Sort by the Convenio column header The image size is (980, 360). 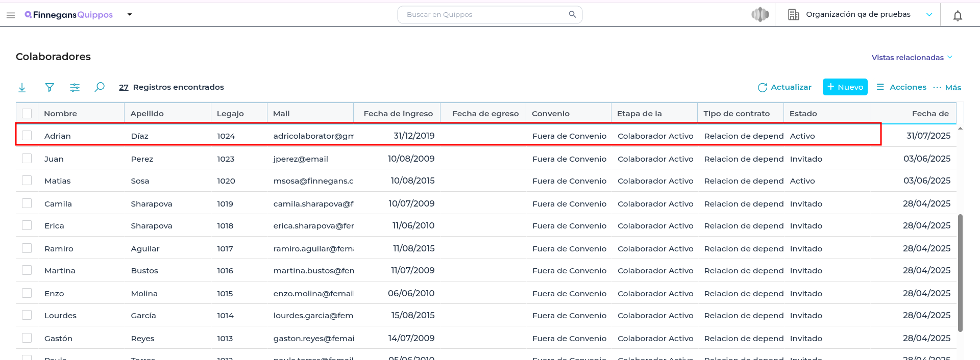coord(569,114)
